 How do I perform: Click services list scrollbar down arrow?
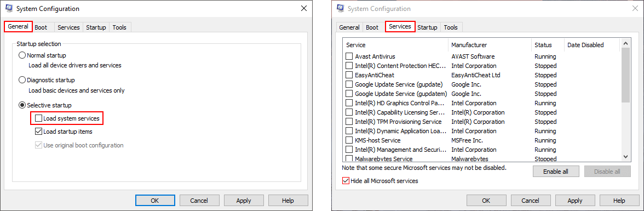pyautogui.click(x=626, y=156)
